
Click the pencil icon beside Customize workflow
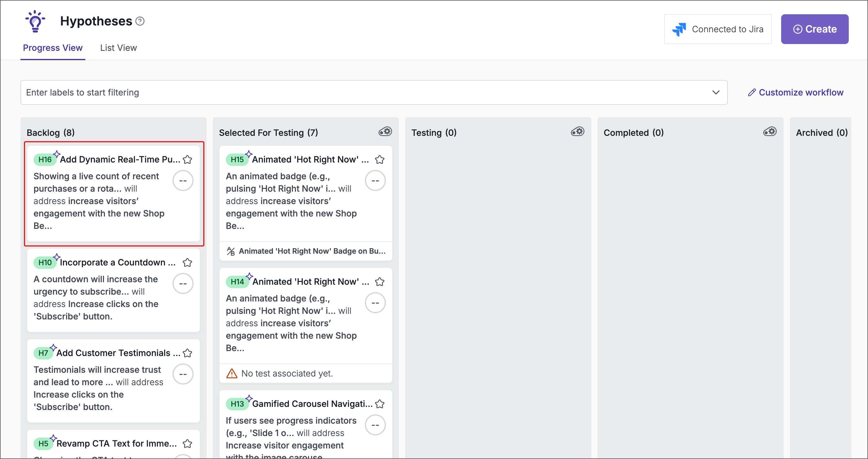pos(751,93)
